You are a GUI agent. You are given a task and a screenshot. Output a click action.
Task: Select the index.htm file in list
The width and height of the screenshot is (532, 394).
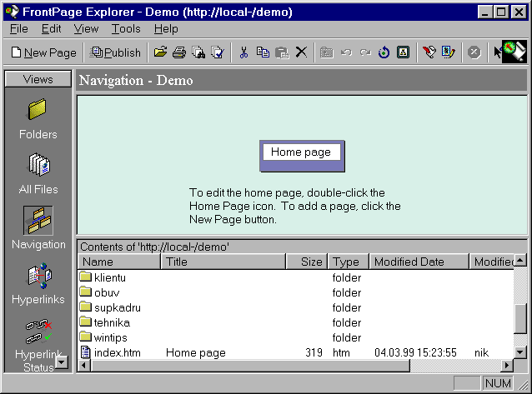(x=117, y=352)
